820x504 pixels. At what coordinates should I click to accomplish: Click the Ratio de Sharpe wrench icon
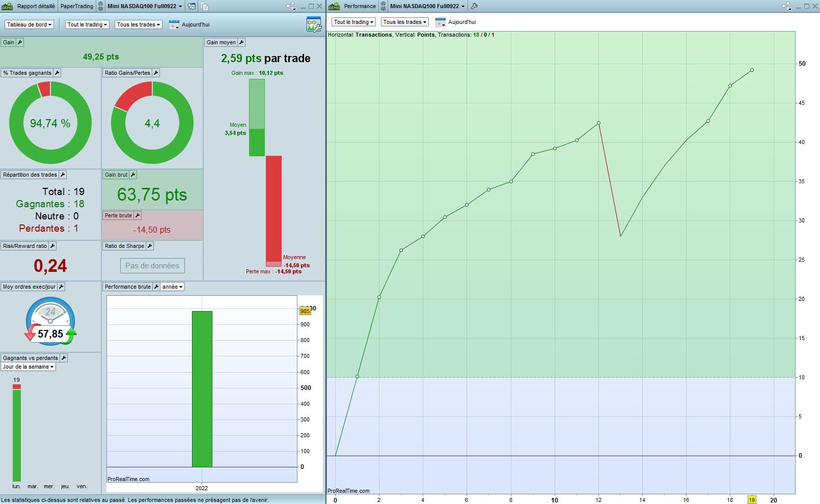click(150, 246)
